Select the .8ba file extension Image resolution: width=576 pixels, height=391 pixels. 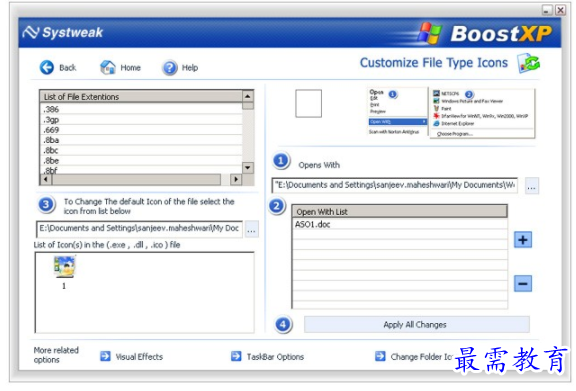(x=141, y=140)
